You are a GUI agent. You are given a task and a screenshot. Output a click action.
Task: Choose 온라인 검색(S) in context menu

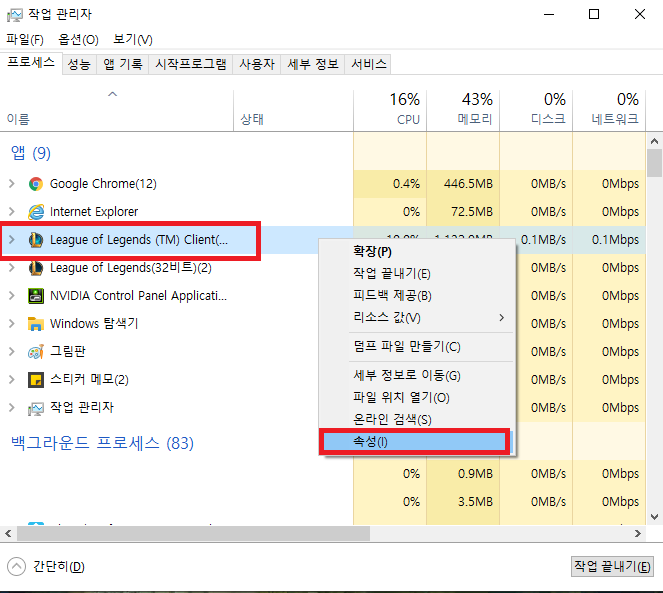(416, 420)
